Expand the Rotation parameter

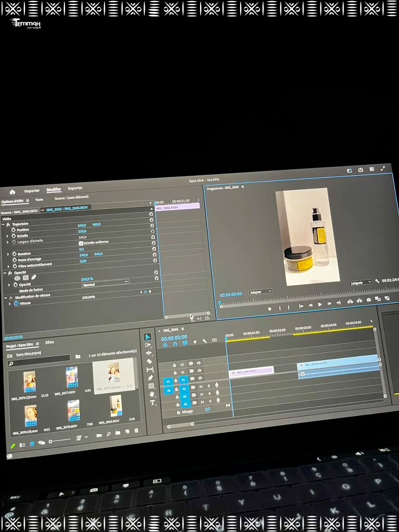point(8,254)
